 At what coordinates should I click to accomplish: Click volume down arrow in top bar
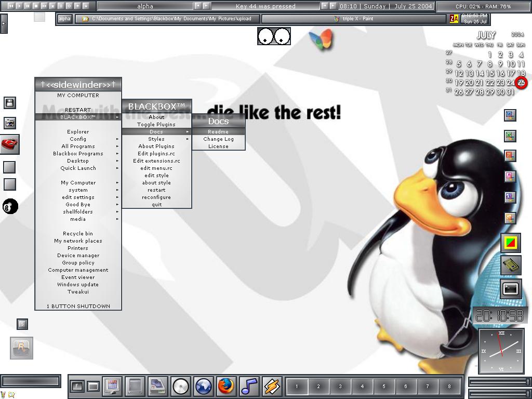coord(86,6)
